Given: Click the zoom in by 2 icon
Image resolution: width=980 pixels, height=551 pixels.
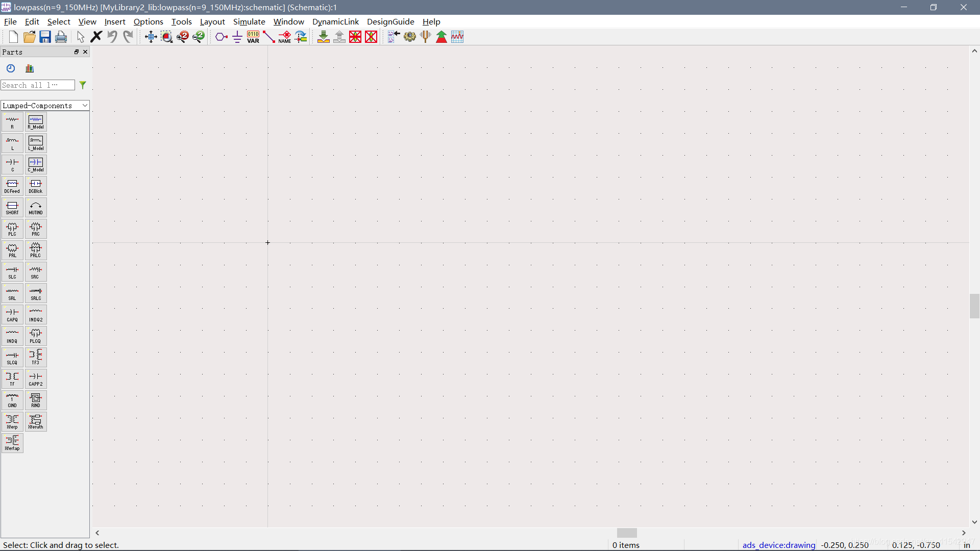Looking at the screenshot, I should [x=183, y=37].
